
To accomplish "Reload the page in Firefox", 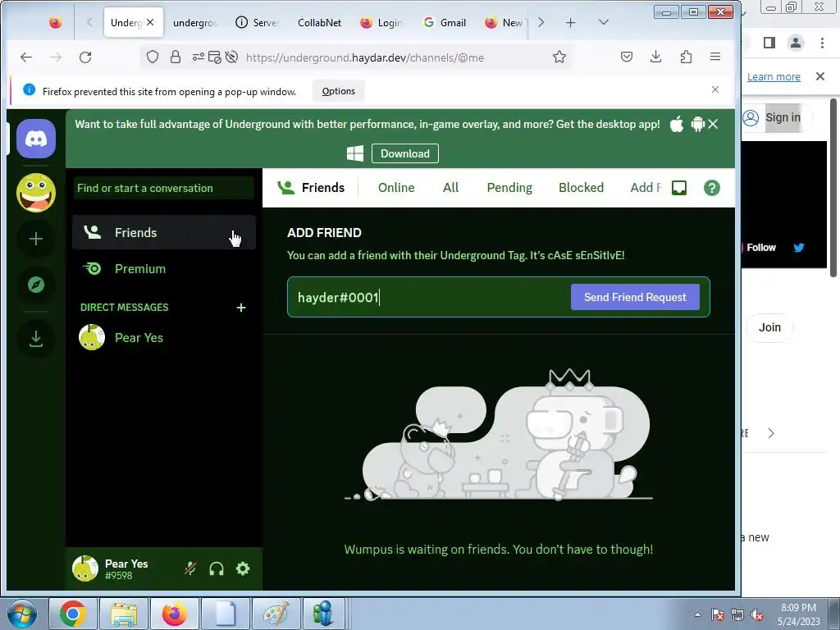I will [85, 57].
